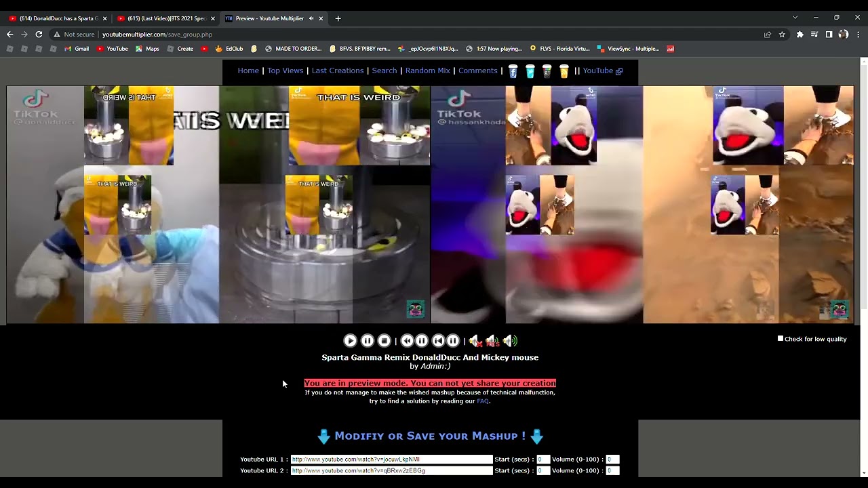
Task: Mute the tab via its speaker icon
Action: pos(311,18)
